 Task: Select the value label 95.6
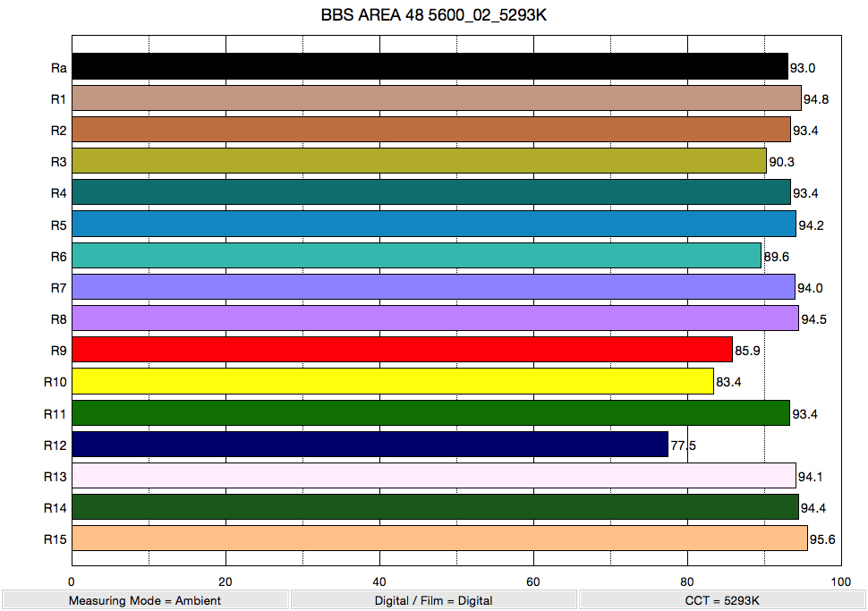(821, 538)
